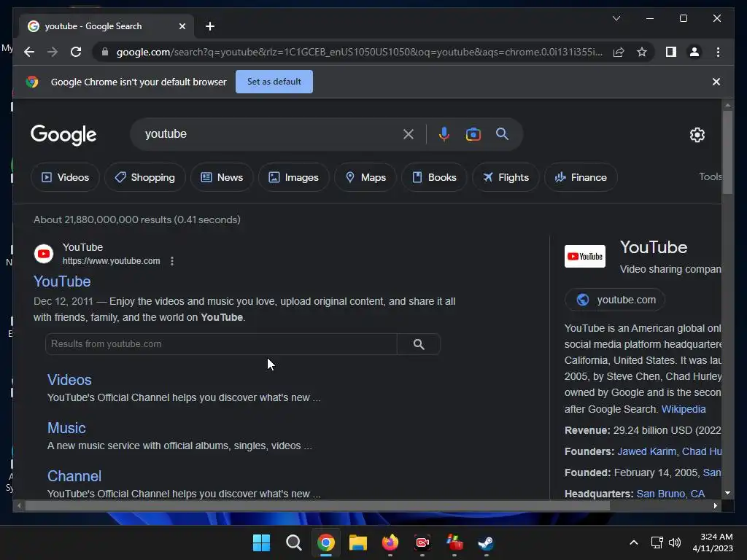The width and height of the screenshot is (747, 560).
Task: Click scroll down arrow of vertical scrollbar
Action: (727, 494)
